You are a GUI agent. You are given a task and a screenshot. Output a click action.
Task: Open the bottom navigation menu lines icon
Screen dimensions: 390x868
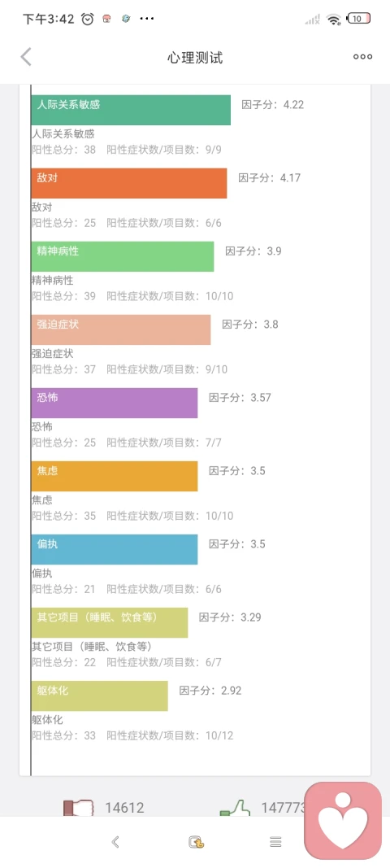275,842
